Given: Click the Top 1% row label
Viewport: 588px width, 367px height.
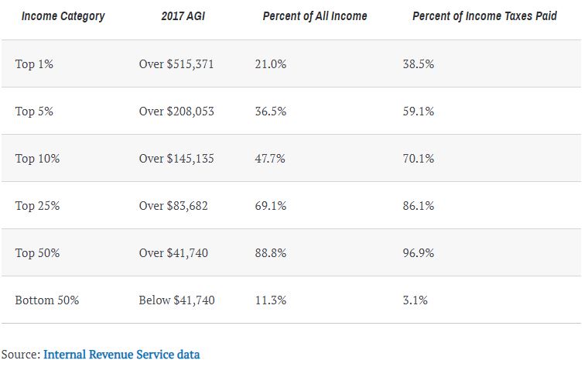Looking at the screenshot, I should 35,64.
